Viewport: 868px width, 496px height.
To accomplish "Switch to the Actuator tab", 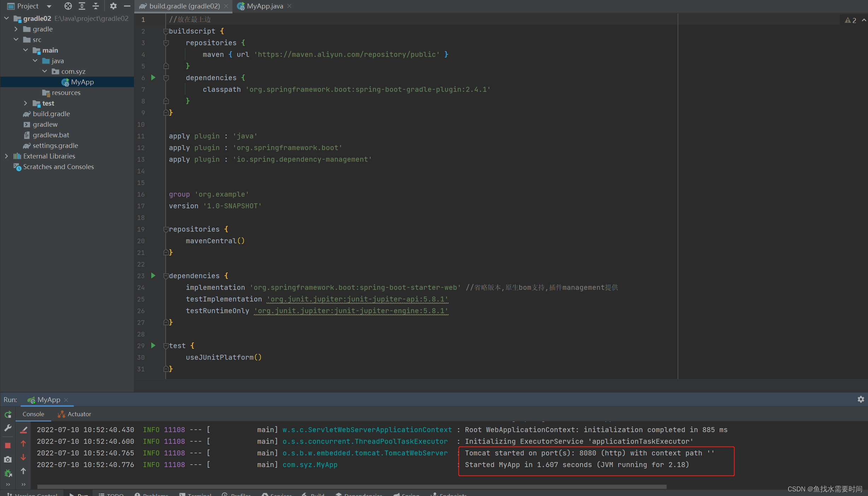I will tap(75, 414).
